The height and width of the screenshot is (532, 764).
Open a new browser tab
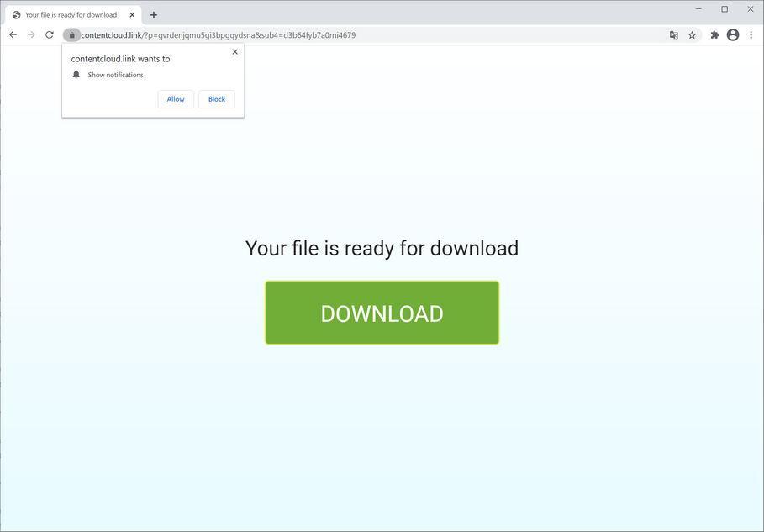pyautogui.click(x=153, y=14)
